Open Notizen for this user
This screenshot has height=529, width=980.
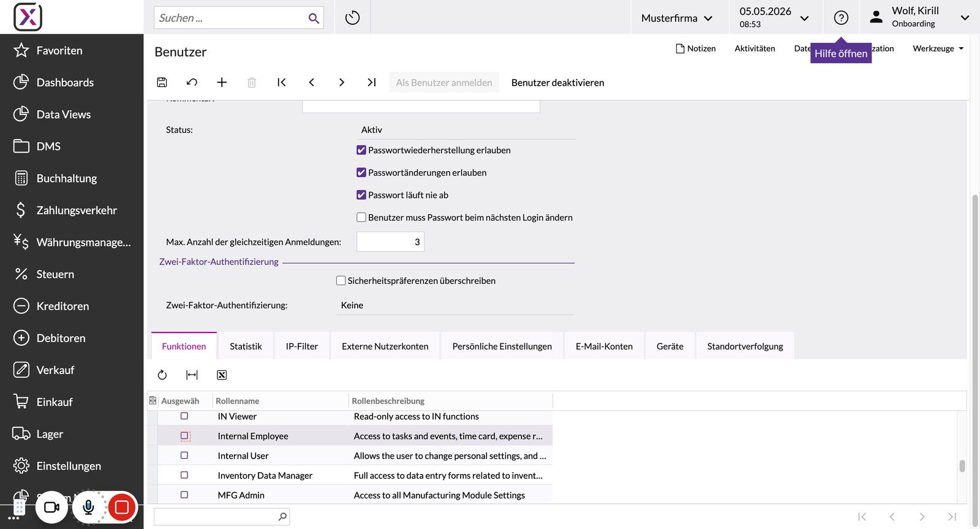pos(696,48)
